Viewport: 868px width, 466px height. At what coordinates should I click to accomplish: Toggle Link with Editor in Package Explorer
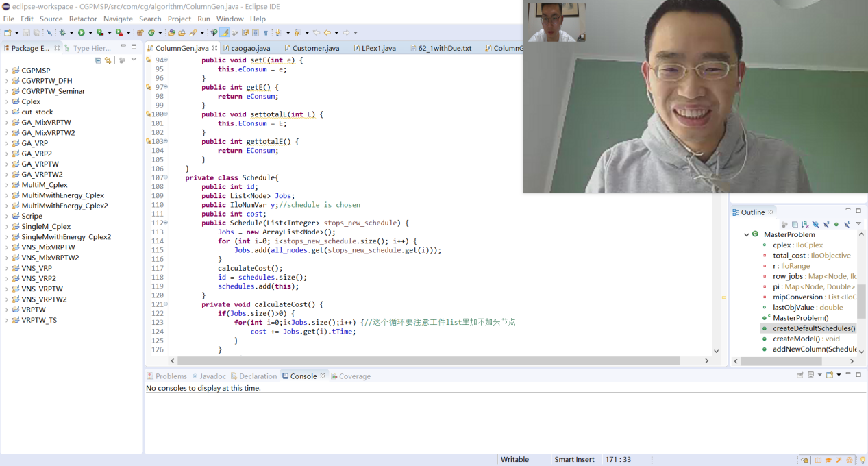[108, 60]
